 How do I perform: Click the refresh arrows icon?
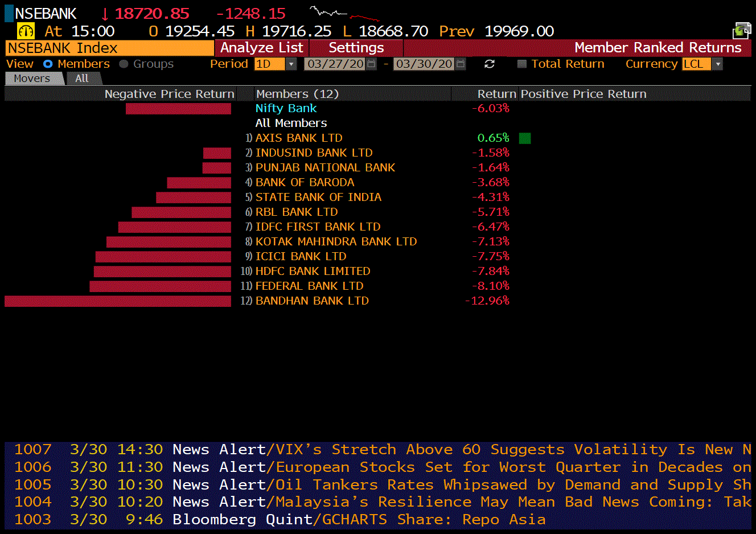coord(489,64)
